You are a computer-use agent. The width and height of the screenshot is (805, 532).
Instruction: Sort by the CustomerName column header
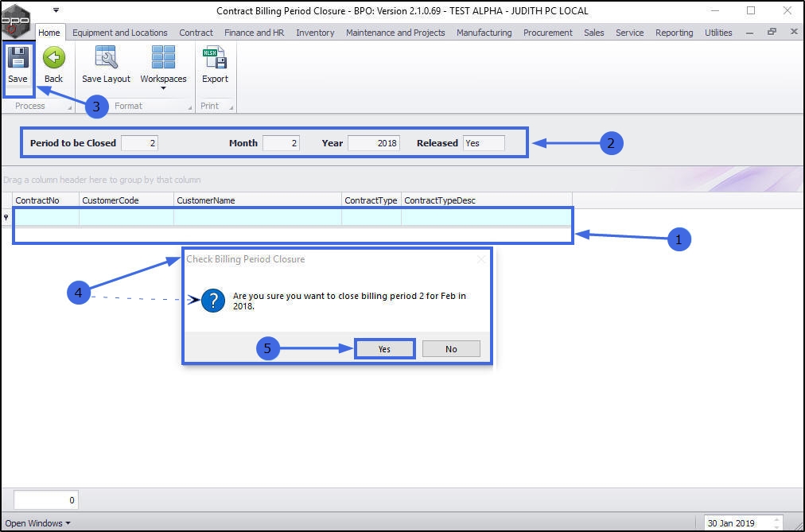click(258, 200)
